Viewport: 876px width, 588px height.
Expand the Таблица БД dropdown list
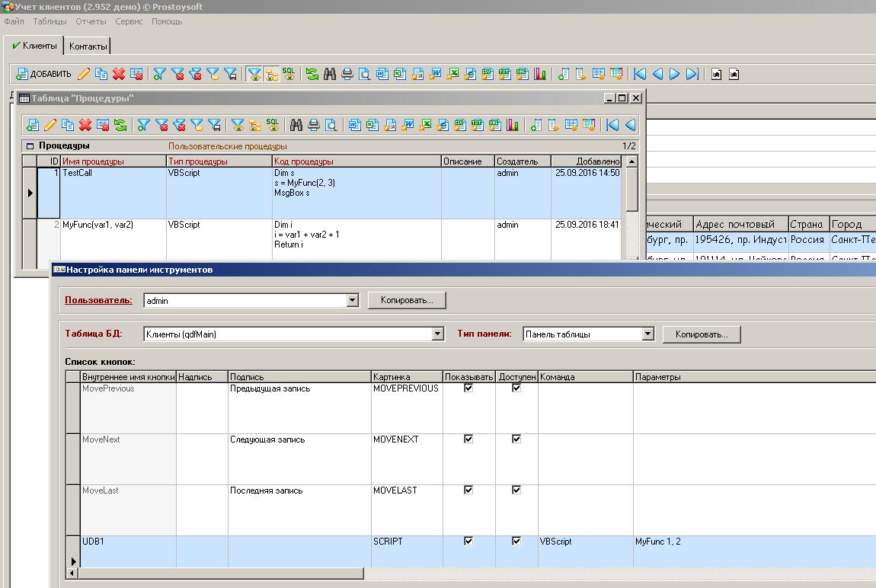pyautogui.click(x=437, y=334)
